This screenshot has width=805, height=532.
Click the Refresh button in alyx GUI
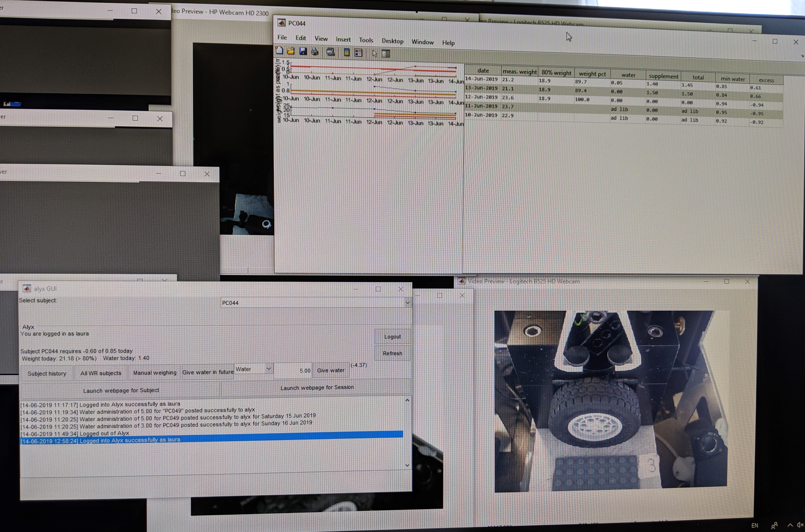click(x=393, y=353)
